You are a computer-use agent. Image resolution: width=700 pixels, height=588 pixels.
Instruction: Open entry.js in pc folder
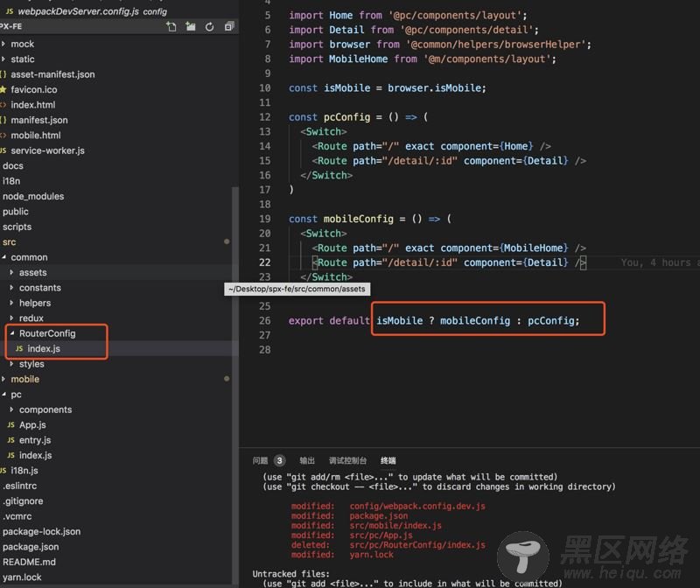[35, 440]
